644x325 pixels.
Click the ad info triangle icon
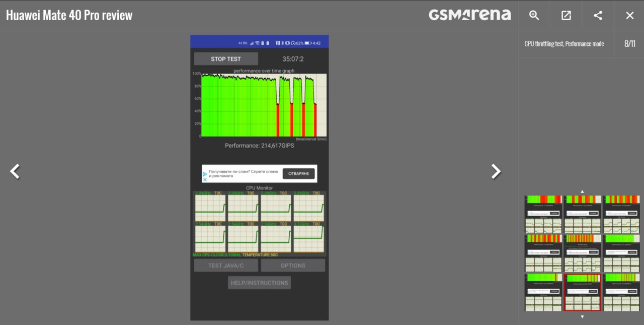pyautogui.click(x=205, y=174)
